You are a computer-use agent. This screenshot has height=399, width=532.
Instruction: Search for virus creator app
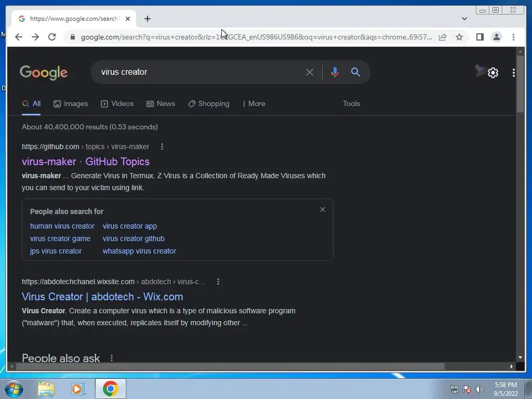pyautogui.click(x=129, y=226)
